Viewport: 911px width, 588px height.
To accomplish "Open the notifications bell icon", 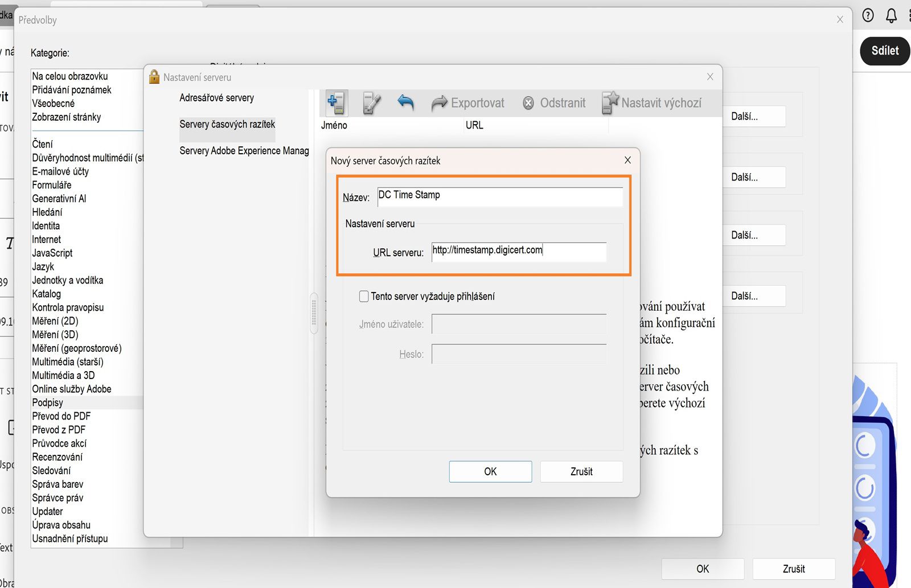I will coord(891,15).
